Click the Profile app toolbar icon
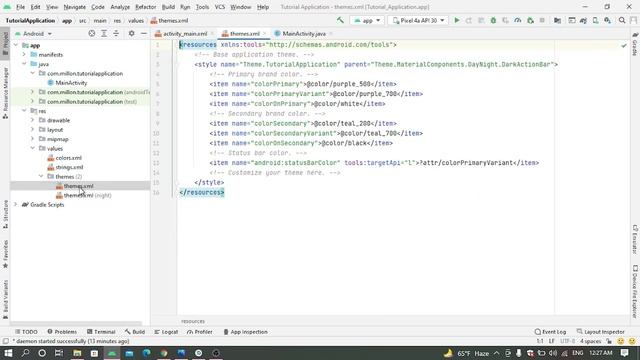This screenshot has width=640, height=360. [x=518, y=20]
